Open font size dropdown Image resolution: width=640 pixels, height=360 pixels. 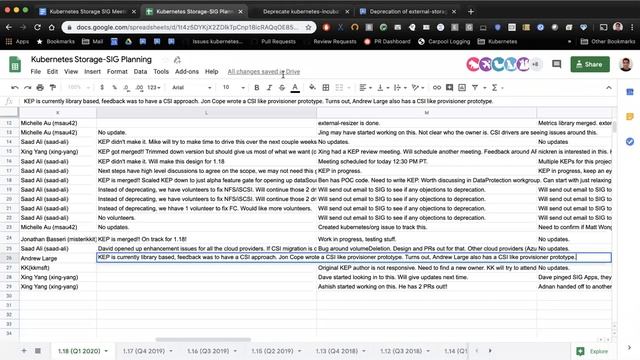click(233, 87)
